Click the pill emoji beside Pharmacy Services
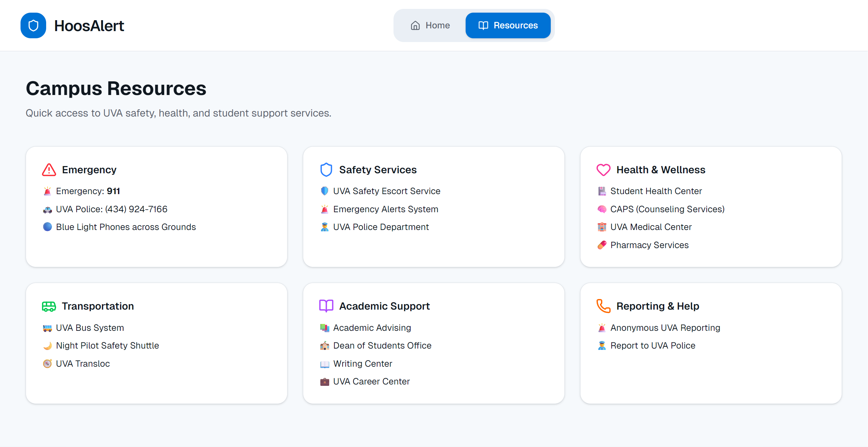This screenshot has height=447, width=868. [602, 245]
